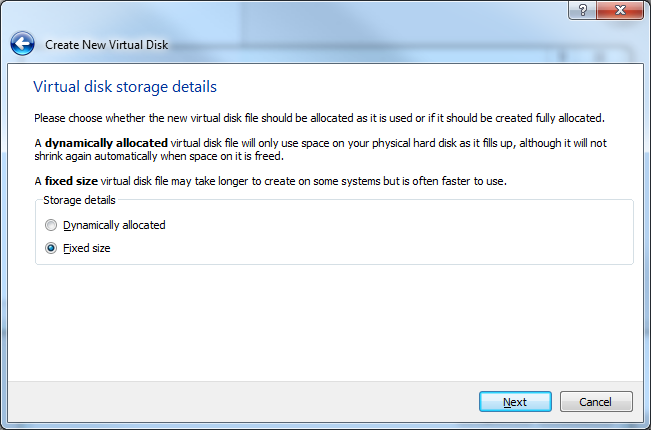This screenshot has width=651, height=430.
Task: Click the blue back arrow icon
Action: [22, 44]
